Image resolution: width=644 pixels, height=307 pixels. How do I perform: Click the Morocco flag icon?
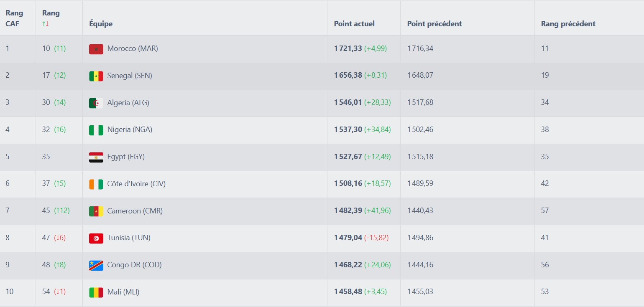pyautogui.click(x=96, y=49)
